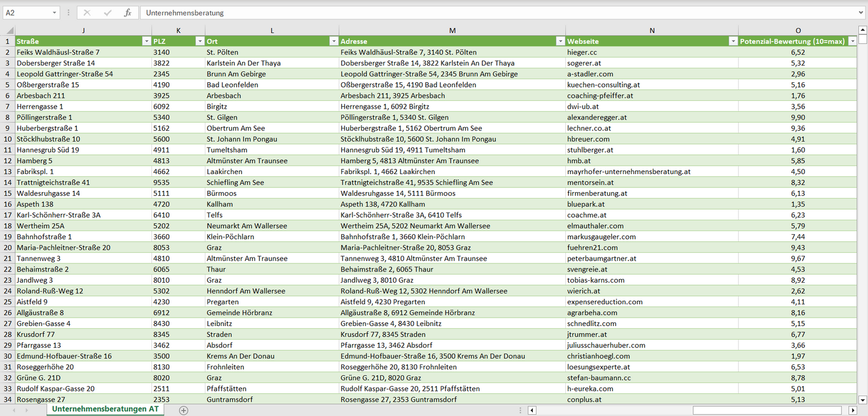Click the Select All corner triangle
Screen dimensions: 868x416
(8, 31)
